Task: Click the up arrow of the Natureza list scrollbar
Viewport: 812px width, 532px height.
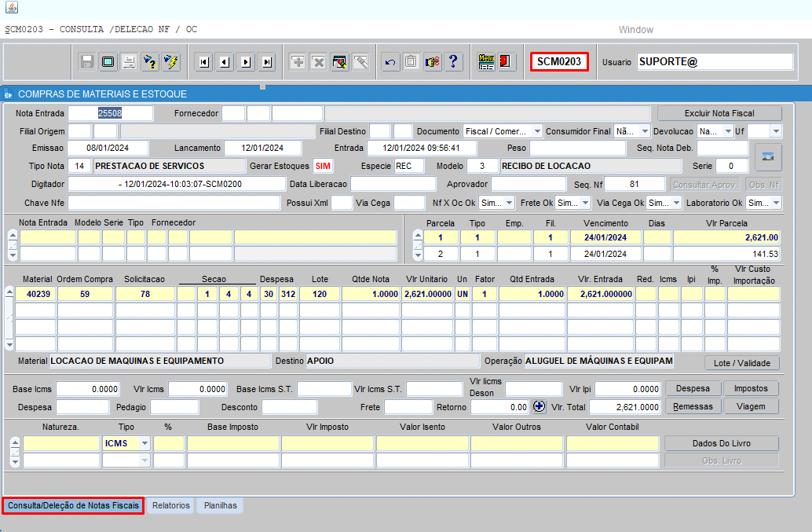Action: tap(15, 442)
